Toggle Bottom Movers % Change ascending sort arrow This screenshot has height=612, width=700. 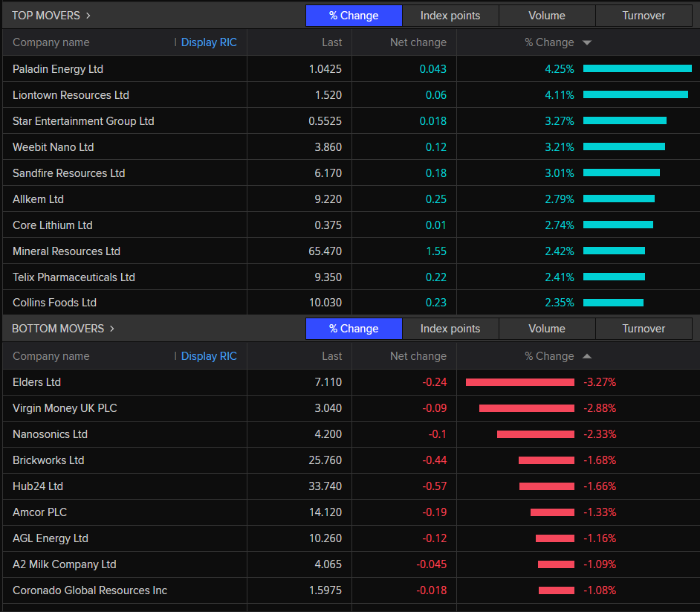587,356
